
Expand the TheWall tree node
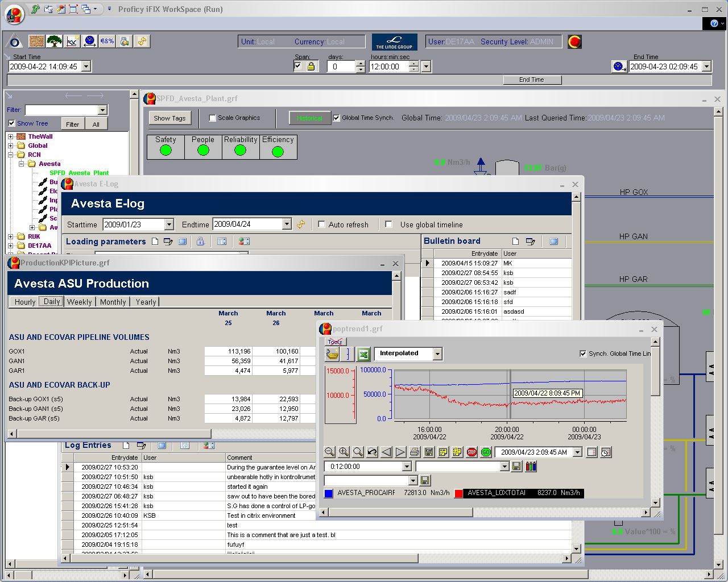(11, 136)
